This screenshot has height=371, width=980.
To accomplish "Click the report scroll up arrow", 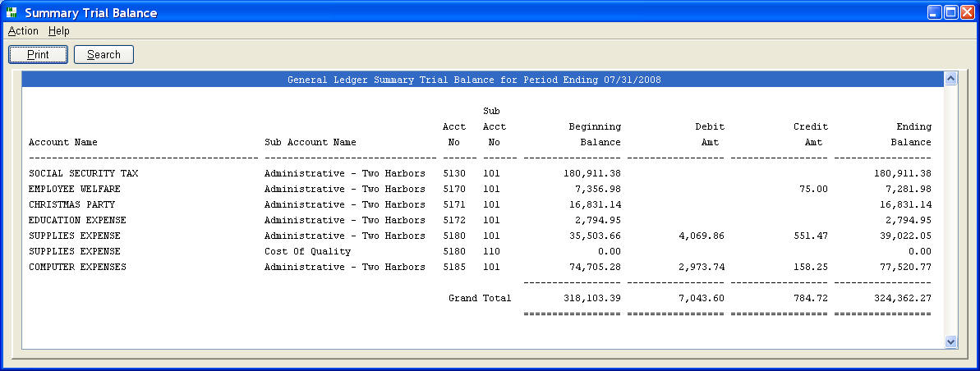I will (x=950, y=79).
